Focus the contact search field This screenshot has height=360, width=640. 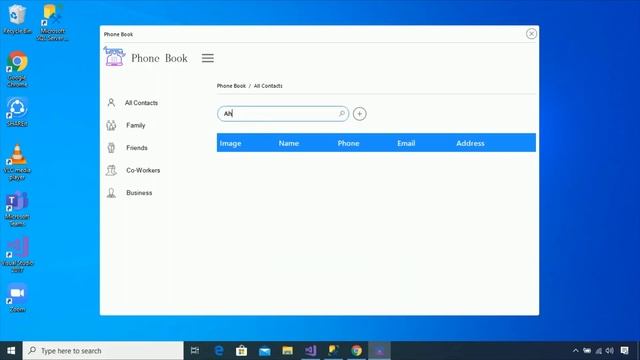283,113
